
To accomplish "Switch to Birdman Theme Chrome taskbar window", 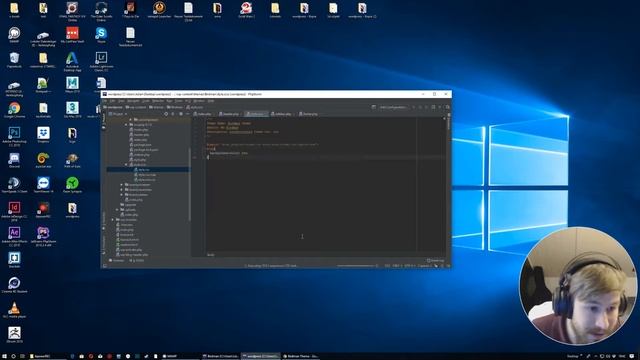I will pos(300,356).
